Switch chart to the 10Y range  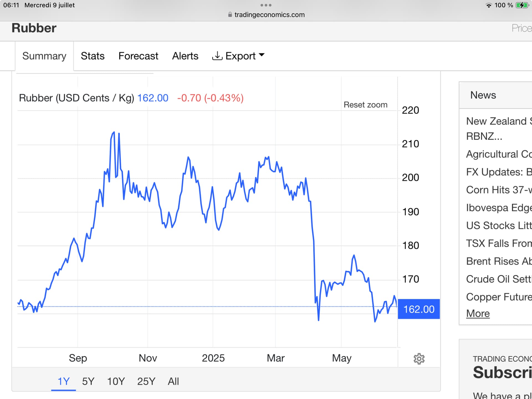[116, 381]
